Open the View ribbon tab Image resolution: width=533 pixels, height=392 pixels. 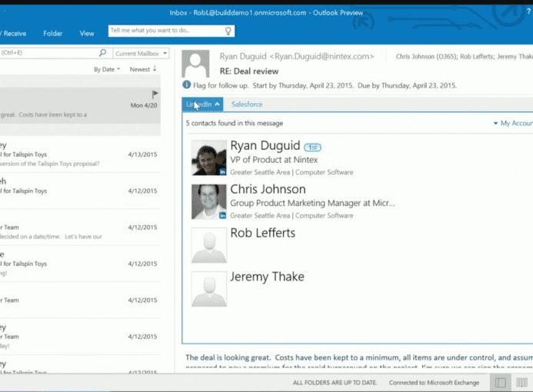coord(87,33)
